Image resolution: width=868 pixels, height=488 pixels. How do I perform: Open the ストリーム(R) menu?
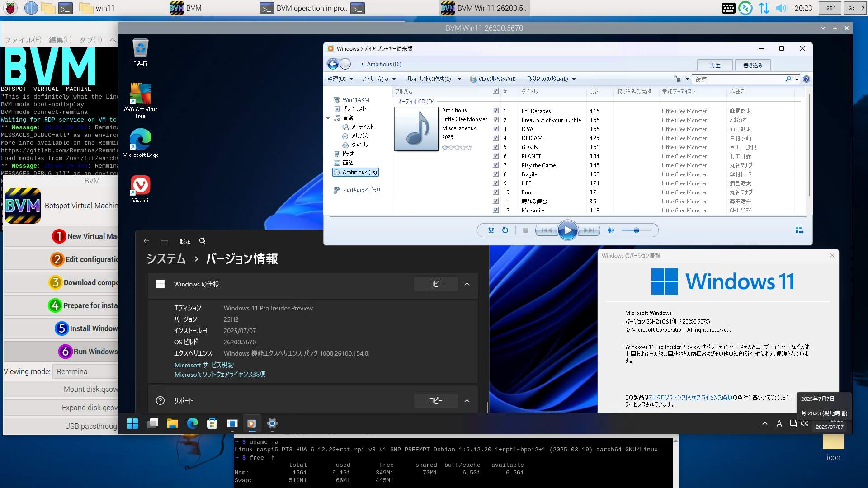(x=379, y=79)
